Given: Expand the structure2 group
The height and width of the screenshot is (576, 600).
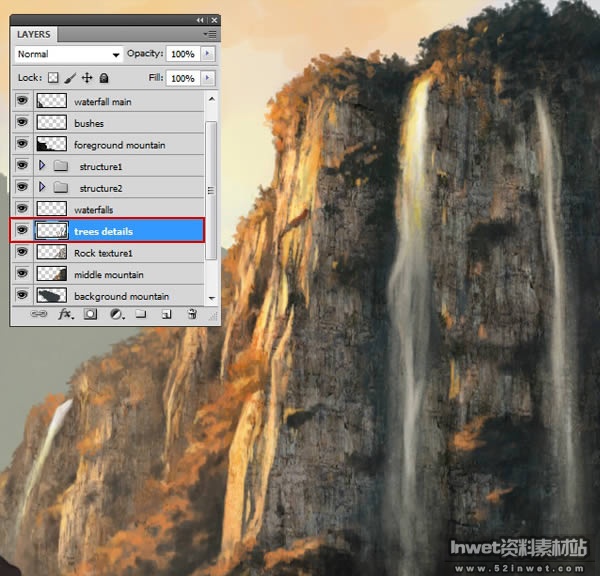Looking at the screenshot, I should pos(42,187).
